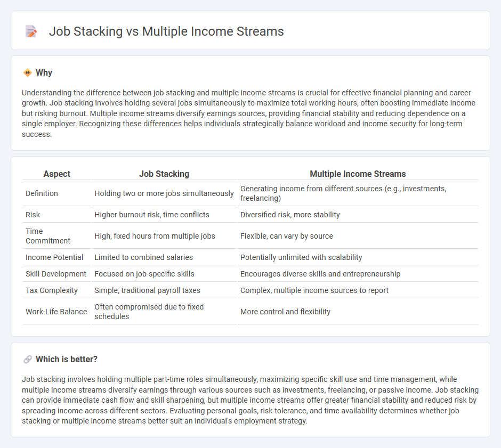Viewport: 501px width, 448px height.
Task: Select the Work-Life Balance row label
Action: pyautogui.click(x=56, y=312)
